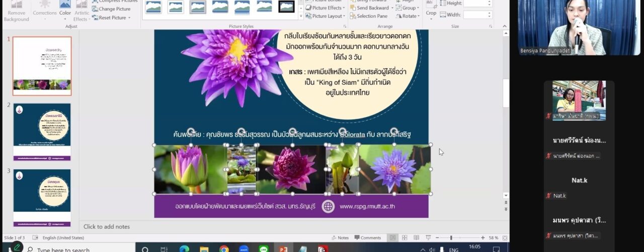The height and width of the screenshot is (252, 644).
Task: Toggle the Comments pane button
Action: pos(368,238)
